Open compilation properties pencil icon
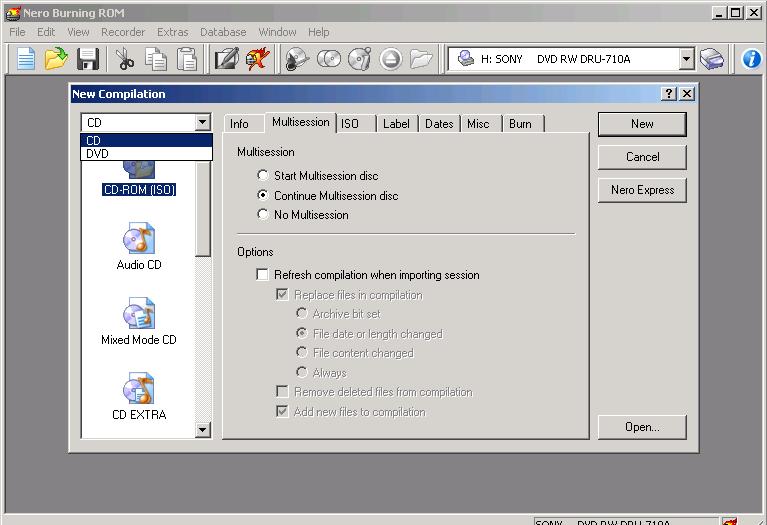767x525 pixels. pos(227,59)
